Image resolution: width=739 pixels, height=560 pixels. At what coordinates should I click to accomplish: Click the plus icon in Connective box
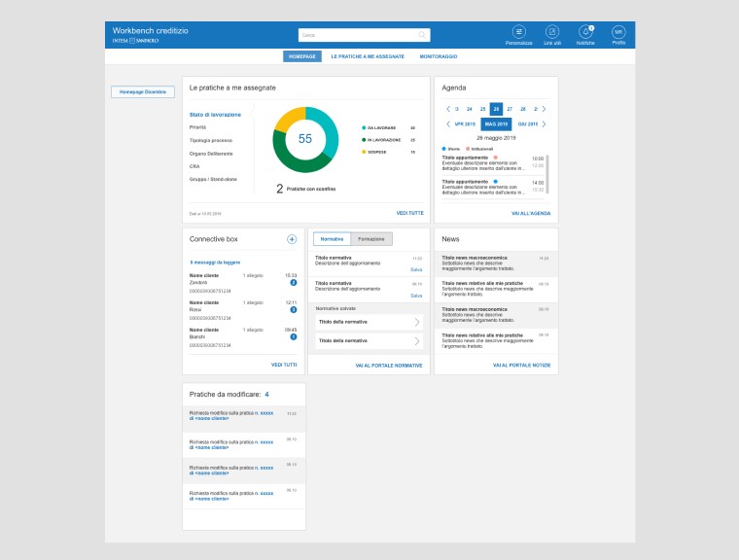[x=292, y=238]
